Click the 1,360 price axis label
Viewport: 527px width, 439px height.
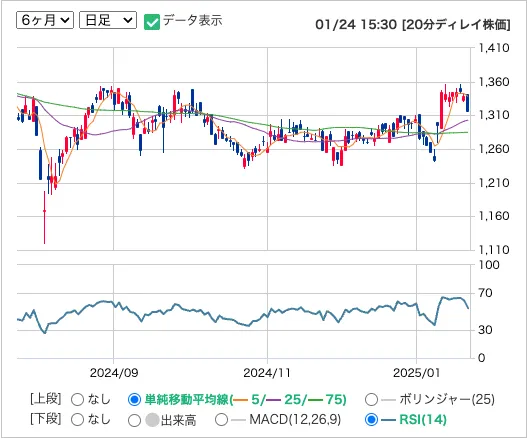(494, 82)
